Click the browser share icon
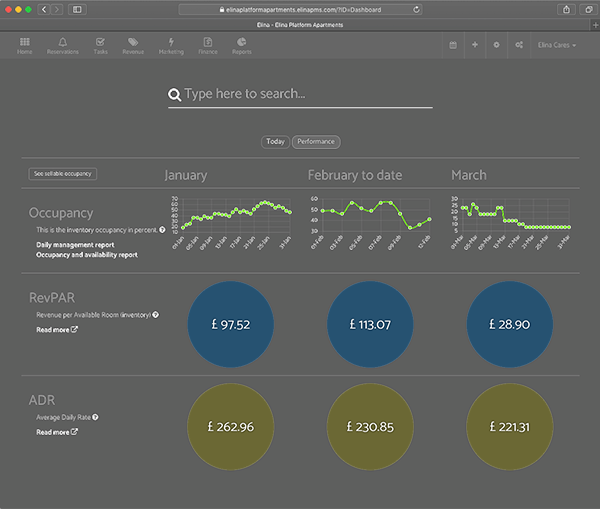Image resolution: width=600 pixels, height=509 pixels. 566,10
